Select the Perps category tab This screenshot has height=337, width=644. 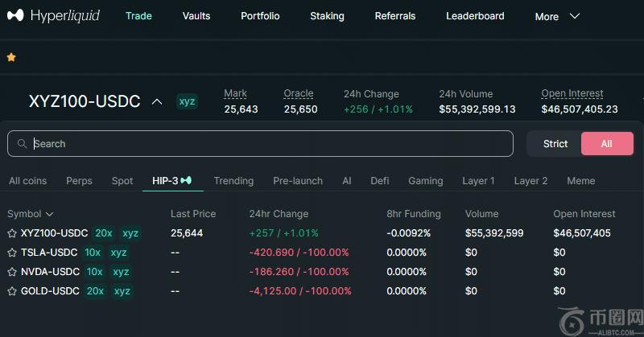click(79, 181)
